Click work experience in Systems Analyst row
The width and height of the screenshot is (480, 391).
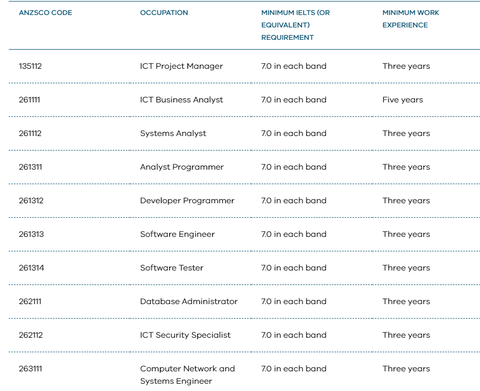click(406, 134)
